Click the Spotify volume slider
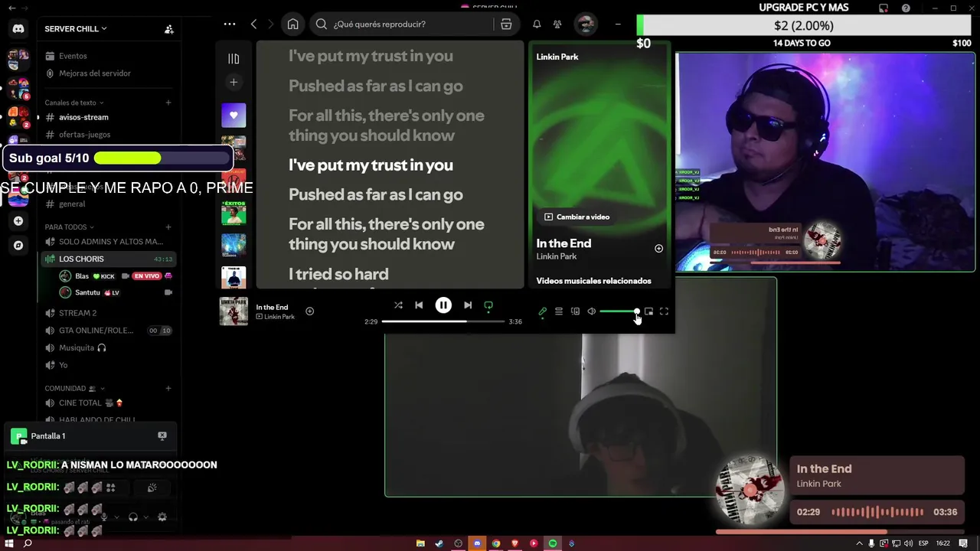This screenshot has height=551, width=980. click(x=619, y=311)
